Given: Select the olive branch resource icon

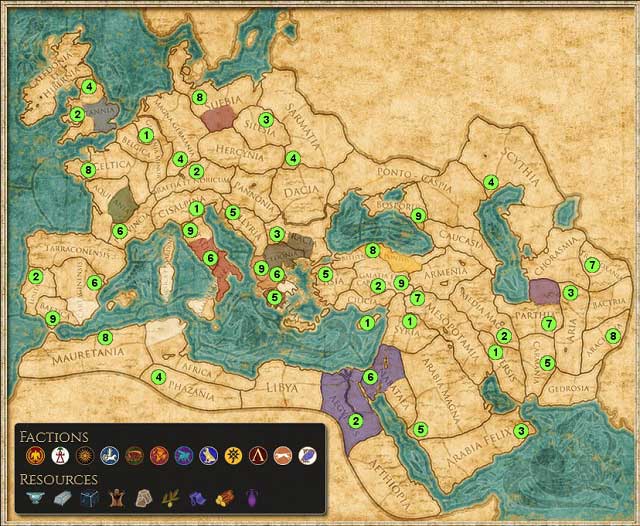Looking at the screenshot, I should [171, 499].
